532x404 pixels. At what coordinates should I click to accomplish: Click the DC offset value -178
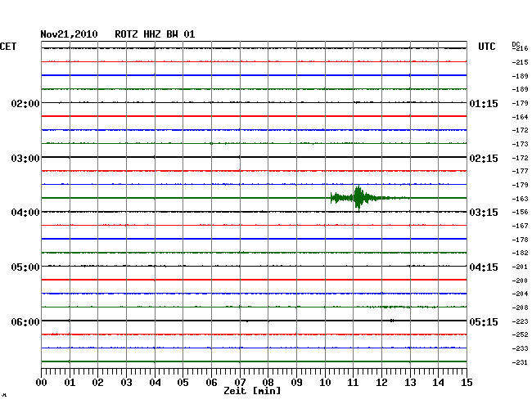coord(520,240)
